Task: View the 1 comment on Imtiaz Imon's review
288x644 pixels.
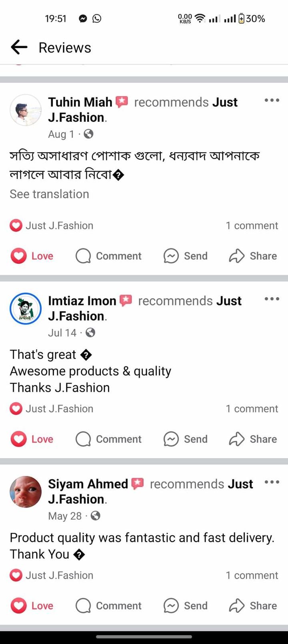Action: [252, 409]
